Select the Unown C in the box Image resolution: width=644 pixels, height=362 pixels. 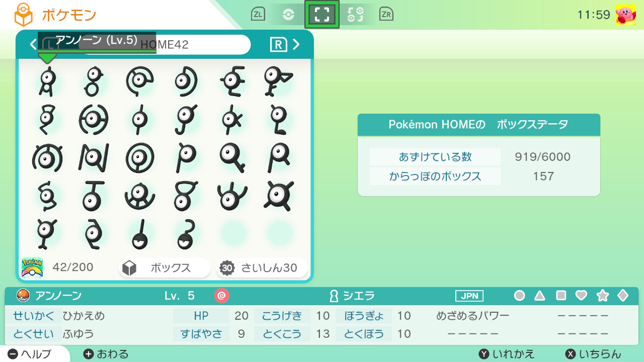(x=140, y=81)
